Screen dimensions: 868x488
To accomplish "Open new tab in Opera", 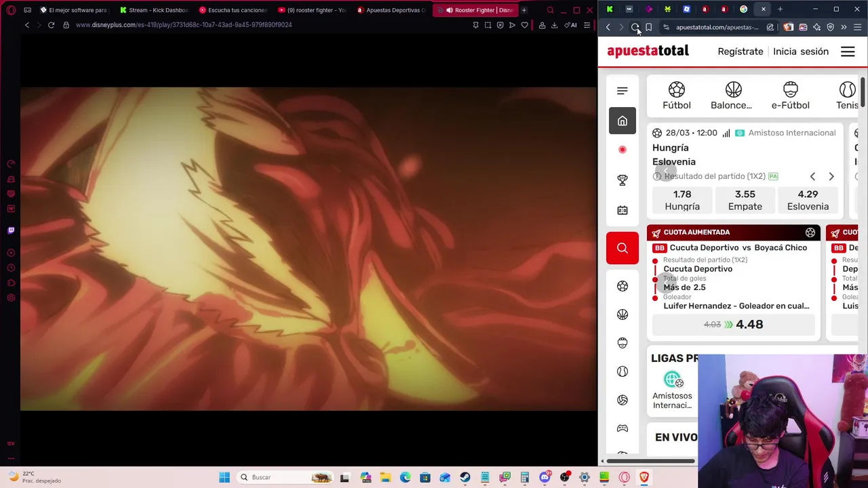I will [x=524, y=10].
